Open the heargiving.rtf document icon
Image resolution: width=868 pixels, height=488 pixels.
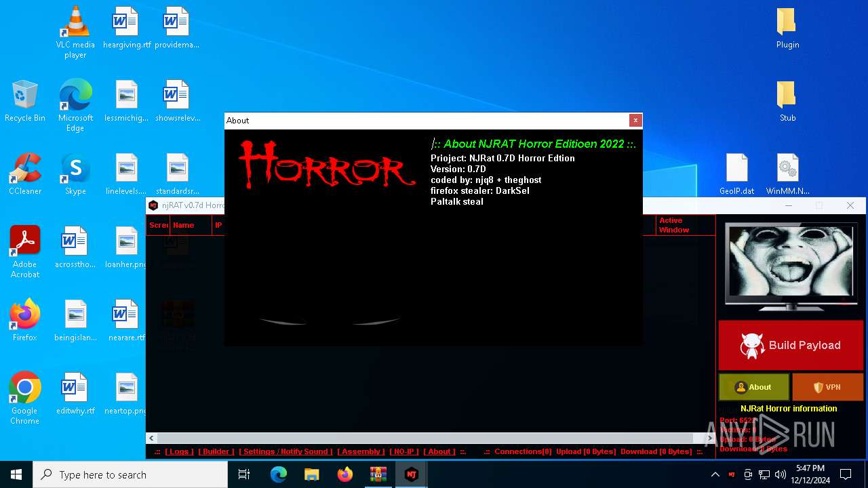(127, 28)
